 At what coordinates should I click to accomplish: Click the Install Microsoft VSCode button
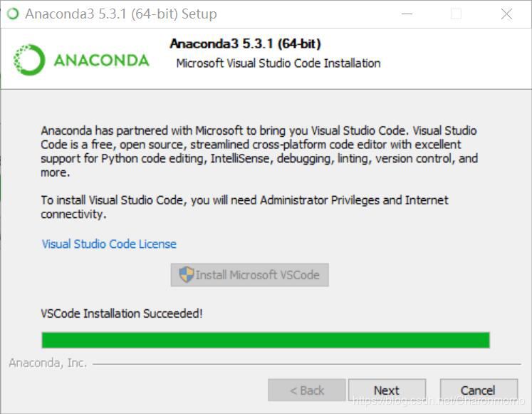pos(250,275)
